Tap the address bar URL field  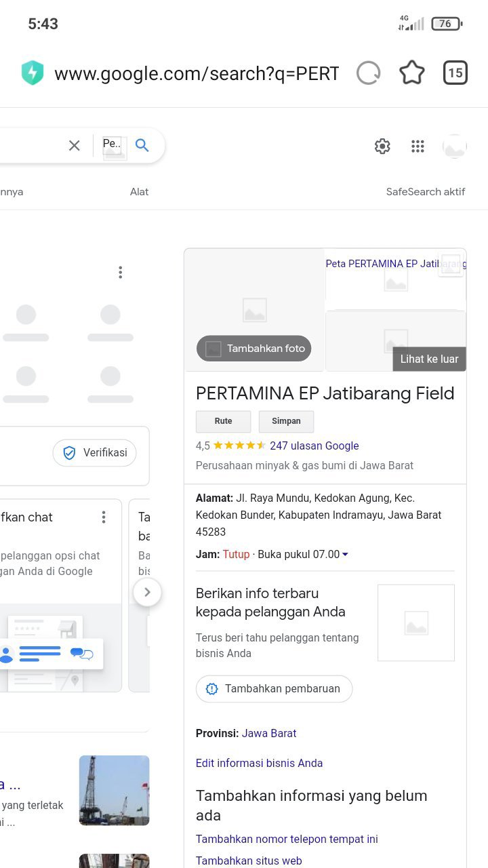click(197, 73)
